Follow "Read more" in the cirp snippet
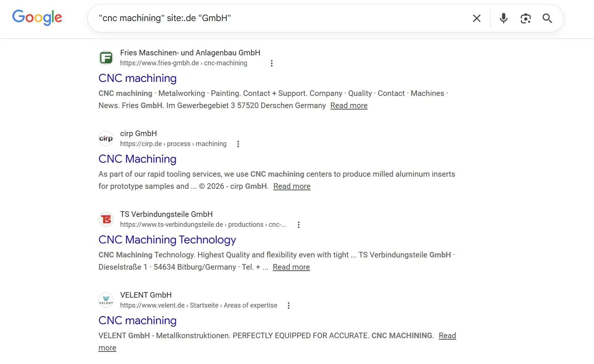Viewport: 594px width, 364px height. 291,186
